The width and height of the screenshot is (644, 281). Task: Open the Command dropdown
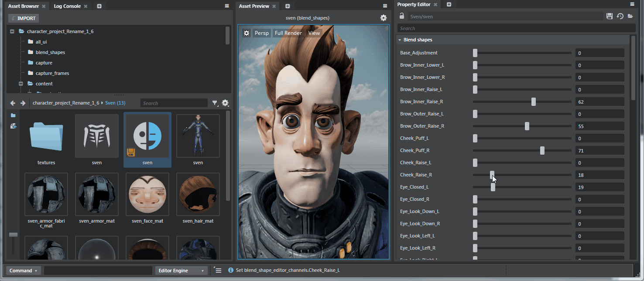pos(24,271)
